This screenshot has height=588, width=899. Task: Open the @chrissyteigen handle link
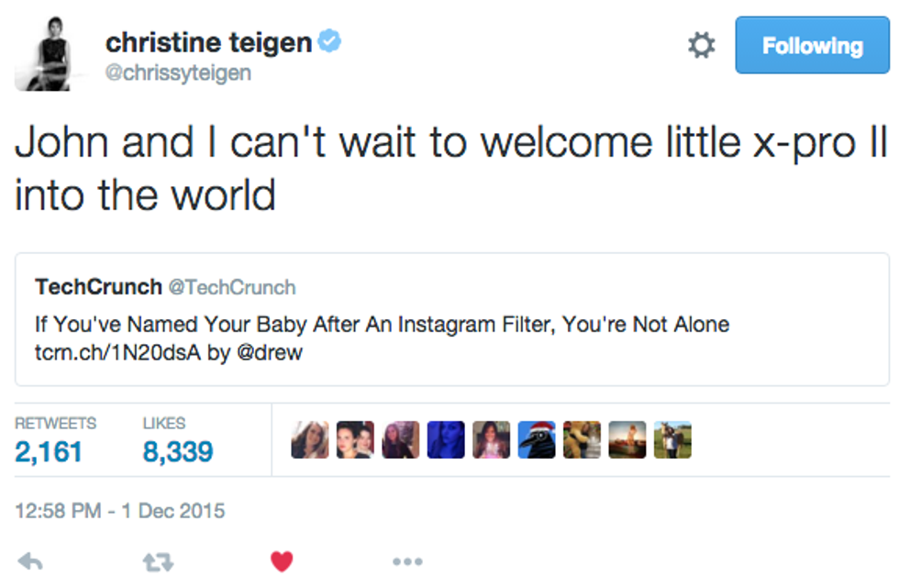point(177,73)
